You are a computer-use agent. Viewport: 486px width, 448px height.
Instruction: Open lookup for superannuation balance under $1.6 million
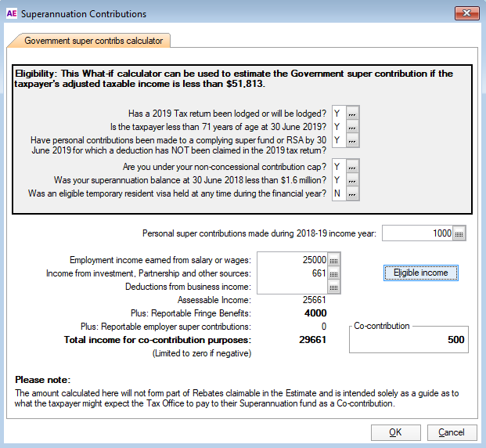(353, 180)
